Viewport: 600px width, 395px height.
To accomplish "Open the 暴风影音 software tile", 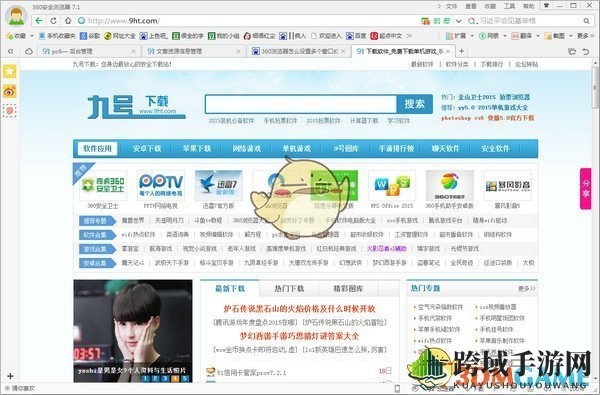I will point(507,189).
